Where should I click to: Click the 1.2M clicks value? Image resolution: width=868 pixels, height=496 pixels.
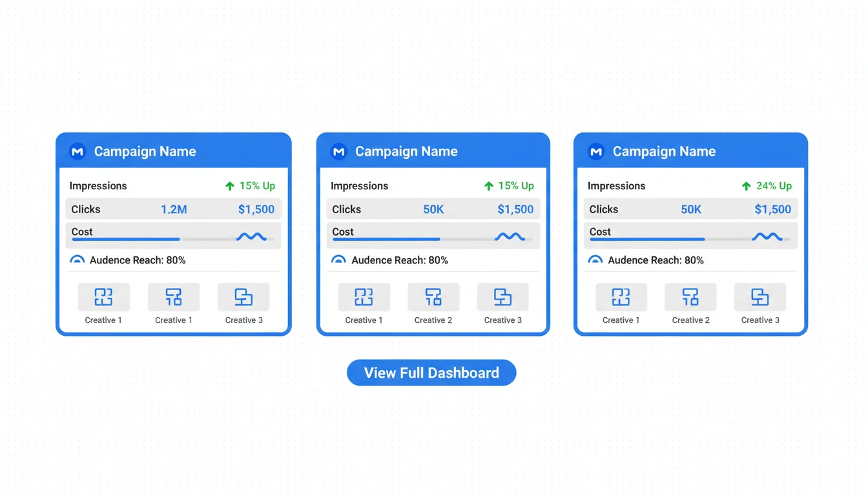click(x=174, y=209)
